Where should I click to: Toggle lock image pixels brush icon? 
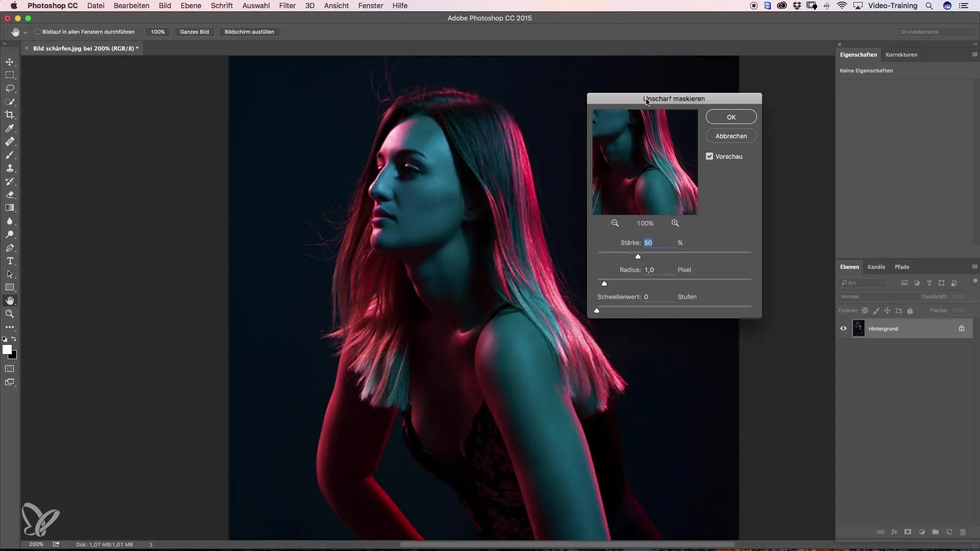click(876, 310)
